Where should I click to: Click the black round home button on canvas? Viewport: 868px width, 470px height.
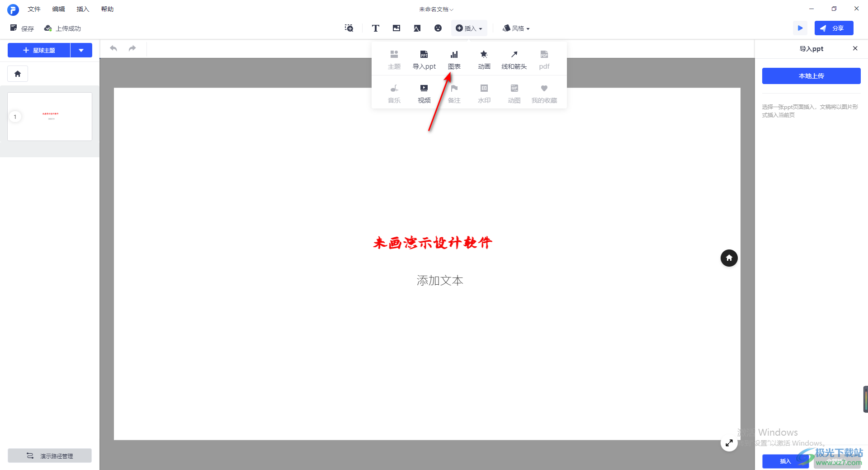coord(729,258)
